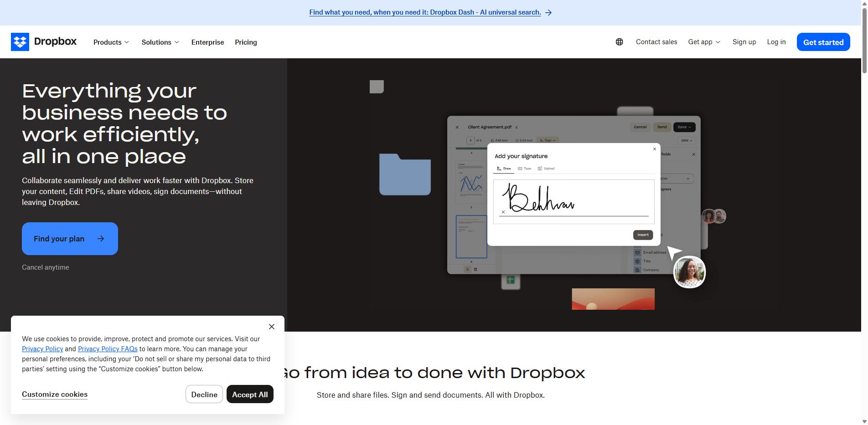The image size is (868, 425).
Task: Click the Title briefcase icon
Action: (x=638, y=261)
